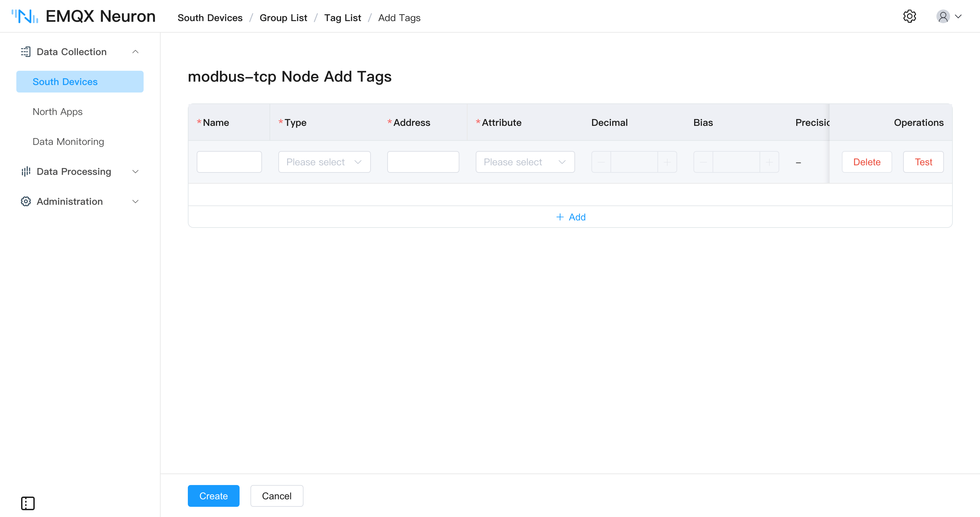Focus the Name input field

point(229,162)
